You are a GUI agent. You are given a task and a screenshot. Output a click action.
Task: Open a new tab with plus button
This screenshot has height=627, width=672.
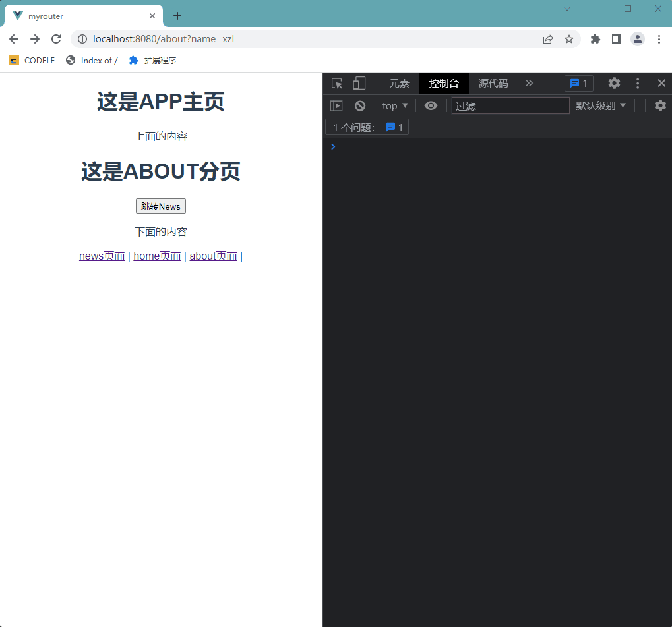point(177,16)
